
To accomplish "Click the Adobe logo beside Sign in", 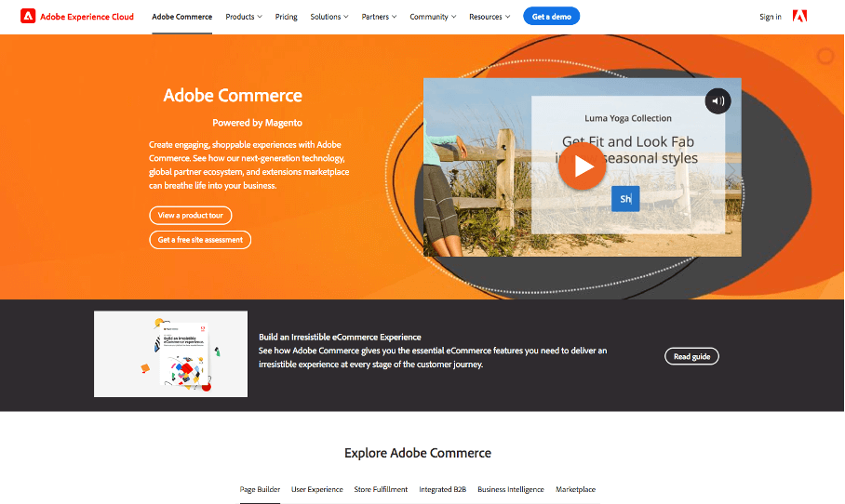I will click(799, 16).
